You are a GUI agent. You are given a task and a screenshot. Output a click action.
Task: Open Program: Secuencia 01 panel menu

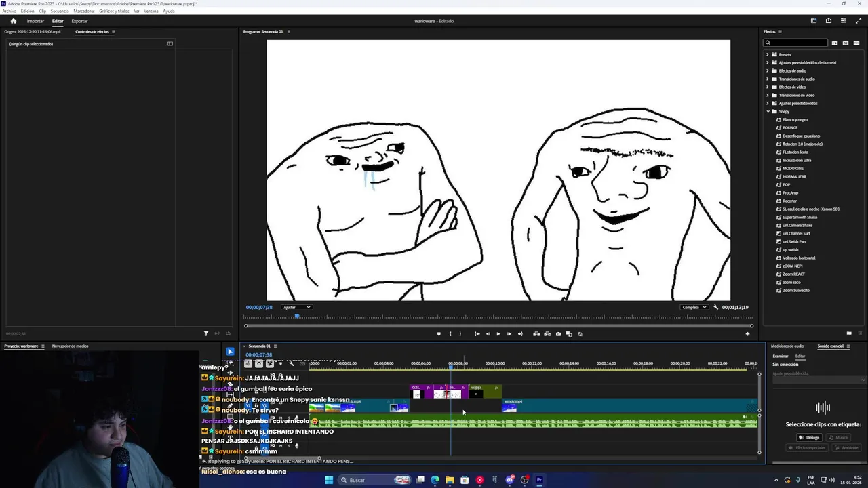290,32
